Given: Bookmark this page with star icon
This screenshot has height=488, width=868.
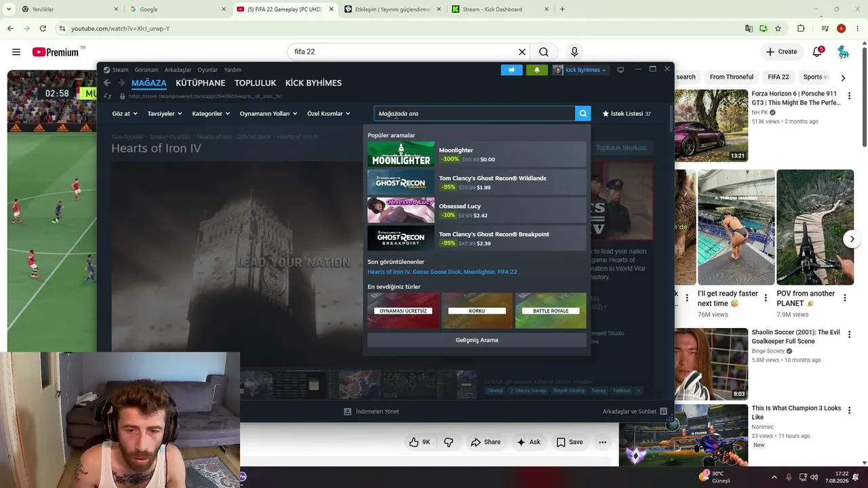Looking at the screenshot, I should point(778,28).
